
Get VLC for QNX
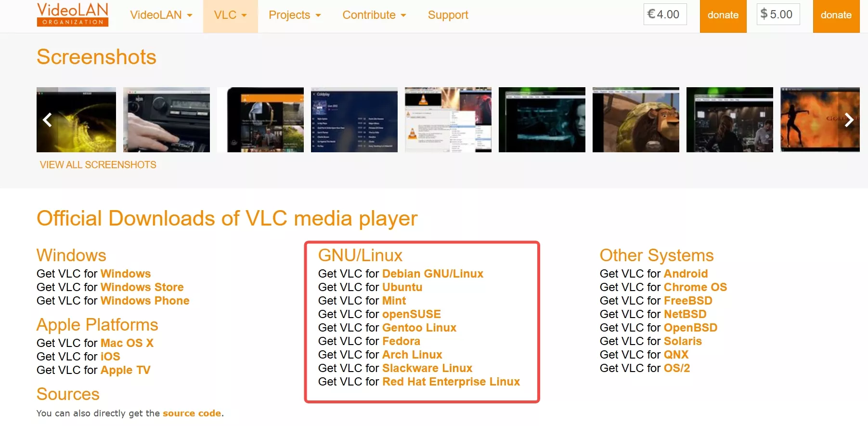(676, 355)
